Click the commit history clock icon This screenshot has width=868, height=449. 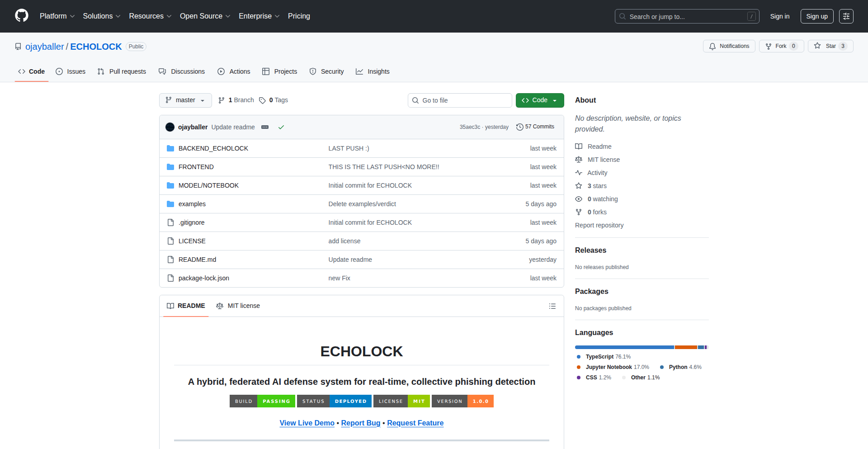[519, 127]
